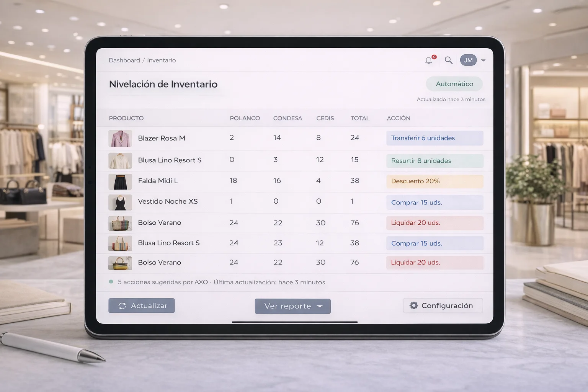This screenshot has height=392, width=588.
Task: Click the red notification badge showing 5
Action: click(434, 56)
